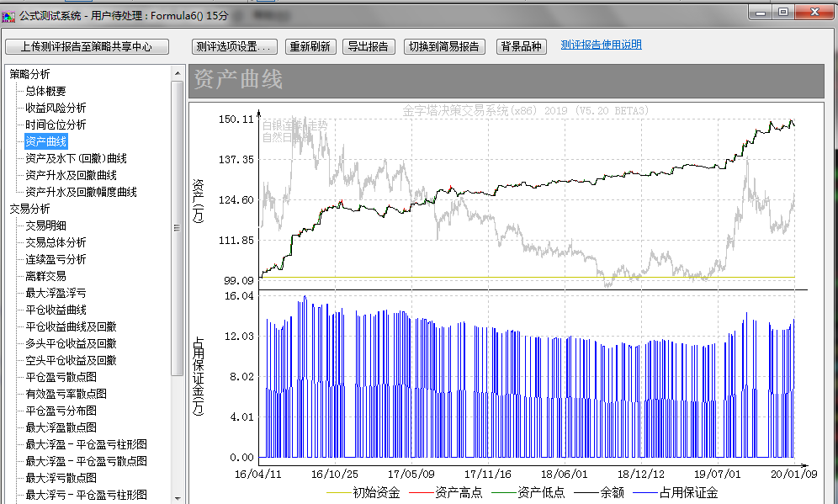This screenshot has height=504, width=838.
Task: Select 最大浮盈浮亏 item
Action: tap(56, 293)
